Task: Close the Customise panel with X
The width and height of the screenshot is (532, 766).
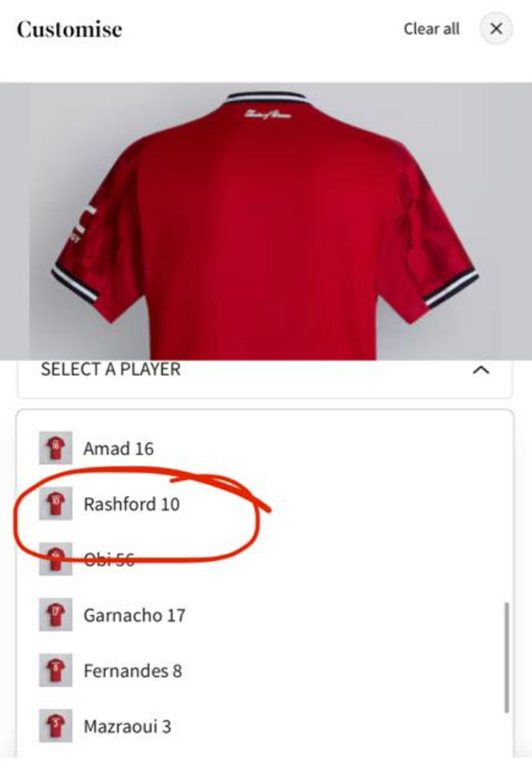Action: [x=496, y=28]
